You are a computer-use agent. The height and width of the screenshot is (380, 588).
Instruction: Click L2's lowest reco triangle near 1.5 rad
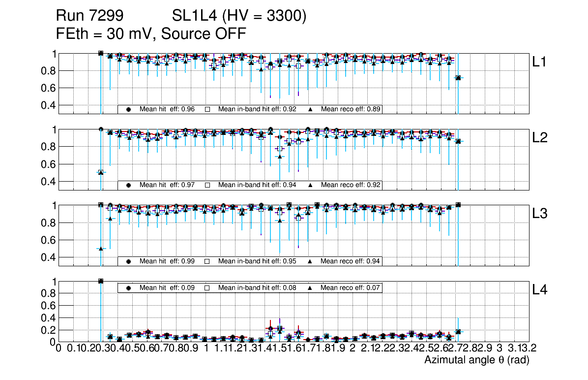pyautogui.click(x=280, y=157)
